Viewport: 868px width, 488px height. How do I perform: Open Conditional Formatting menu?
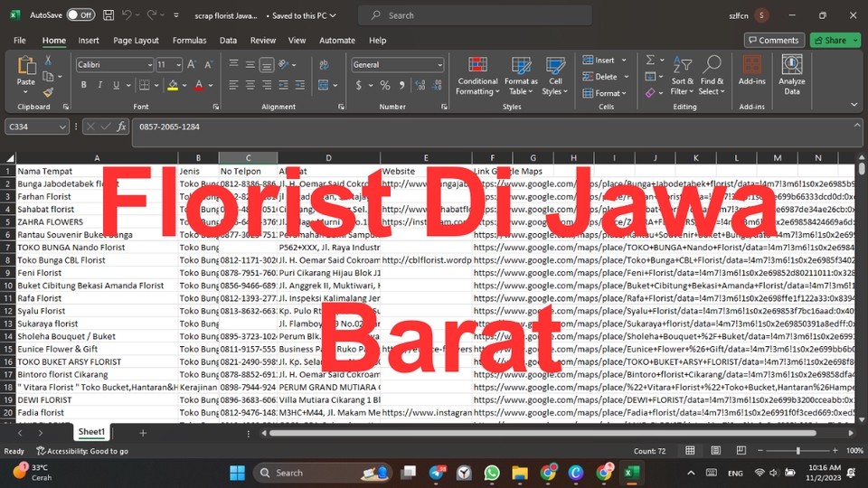click(477, 76)
